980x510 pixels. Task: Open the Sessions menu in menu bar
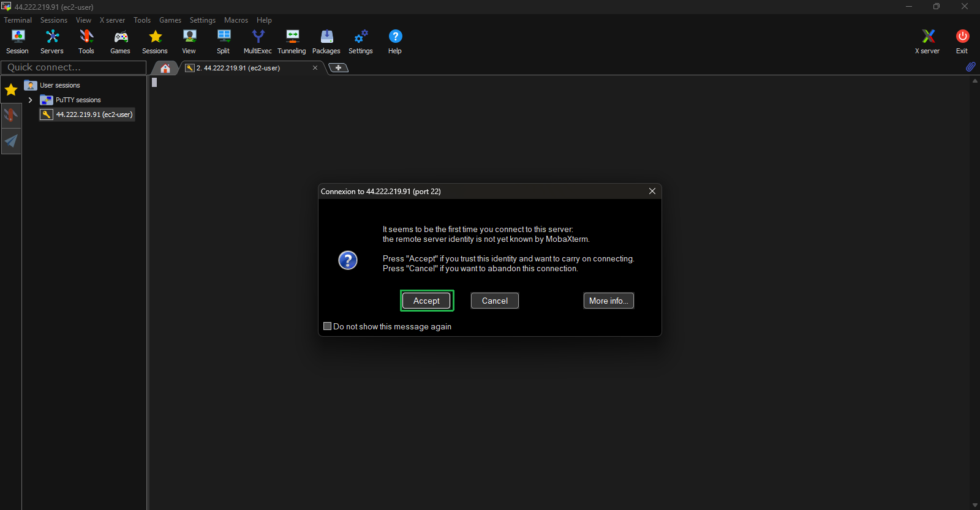click(54, 20)
